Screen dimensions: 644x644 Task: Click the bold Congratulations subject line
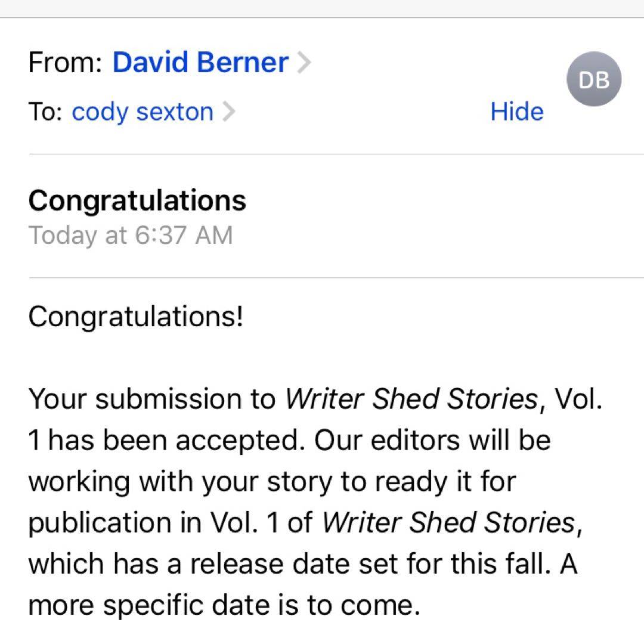[x=137, y=200]
